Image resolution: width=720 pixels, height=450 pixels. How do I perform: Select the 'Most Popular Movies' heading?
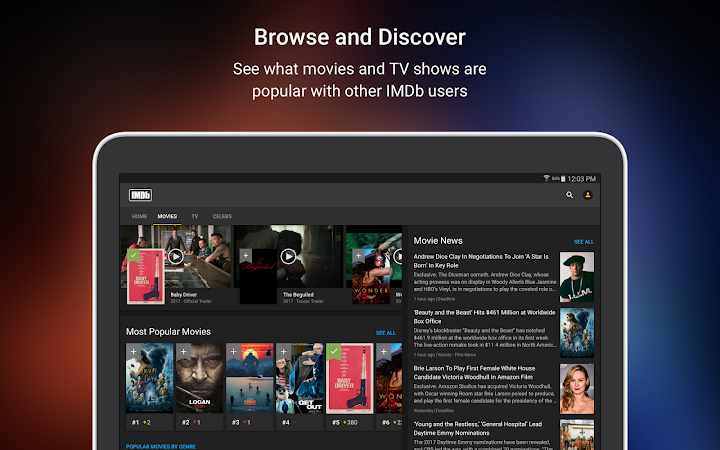[169, 332]
